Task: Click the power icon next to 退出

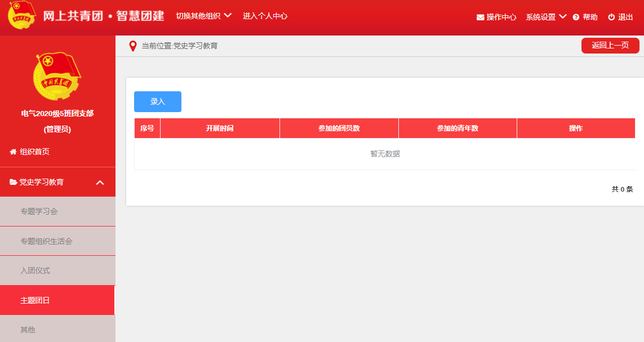Action: 611,17
